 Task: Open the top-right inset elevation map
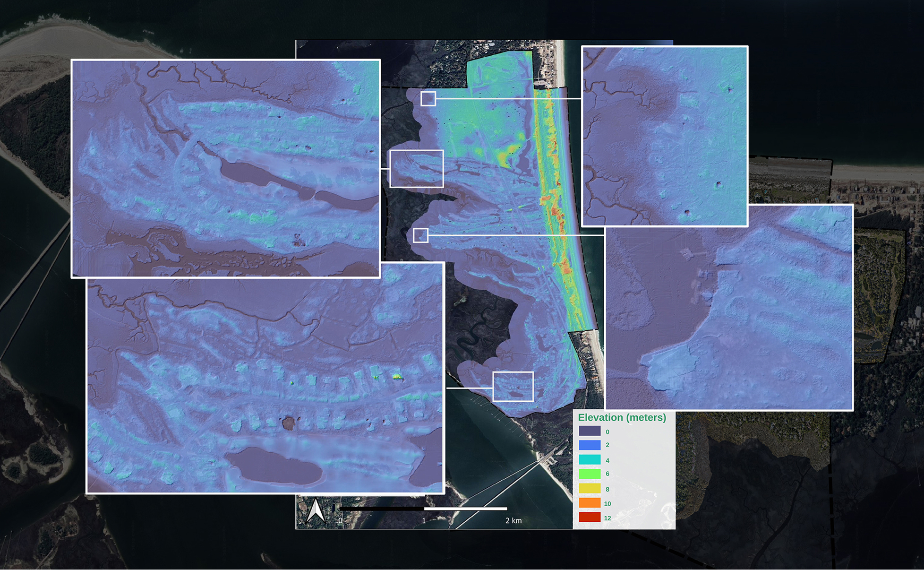click(x=664, y=136)
